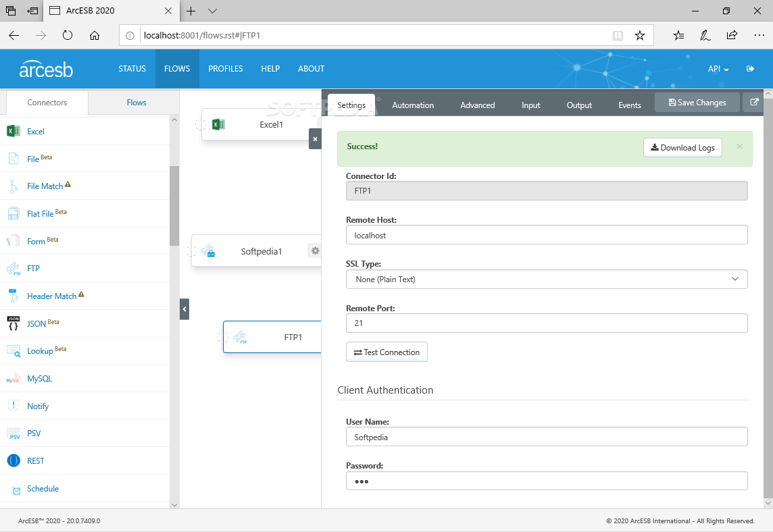773x532 pixels.
Task: Expand the API dropdown menu
Action: pyautogui.click(x=718, y=68)
